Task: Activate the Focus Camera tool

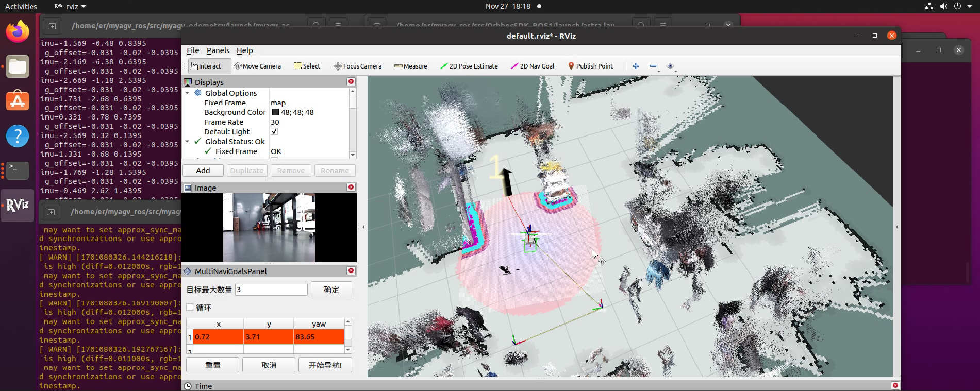Action: pos(358,66)
